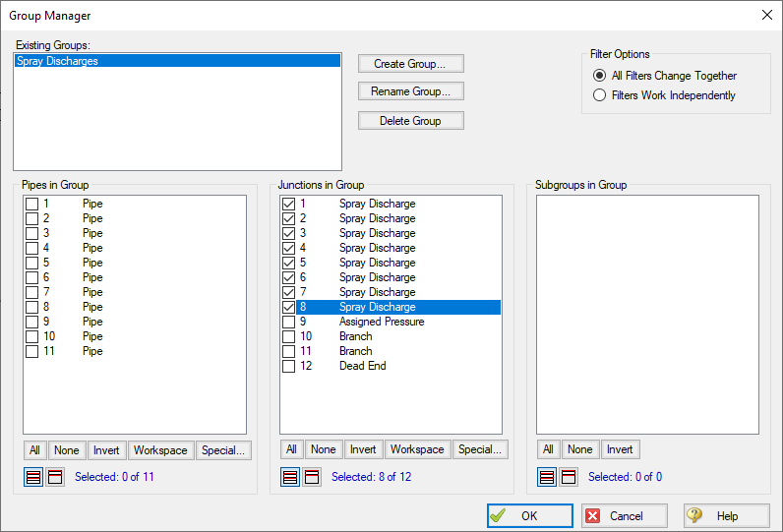Click show-all-items list icon under Junctions
Screen dimensions: 783x532
(291, 477)
